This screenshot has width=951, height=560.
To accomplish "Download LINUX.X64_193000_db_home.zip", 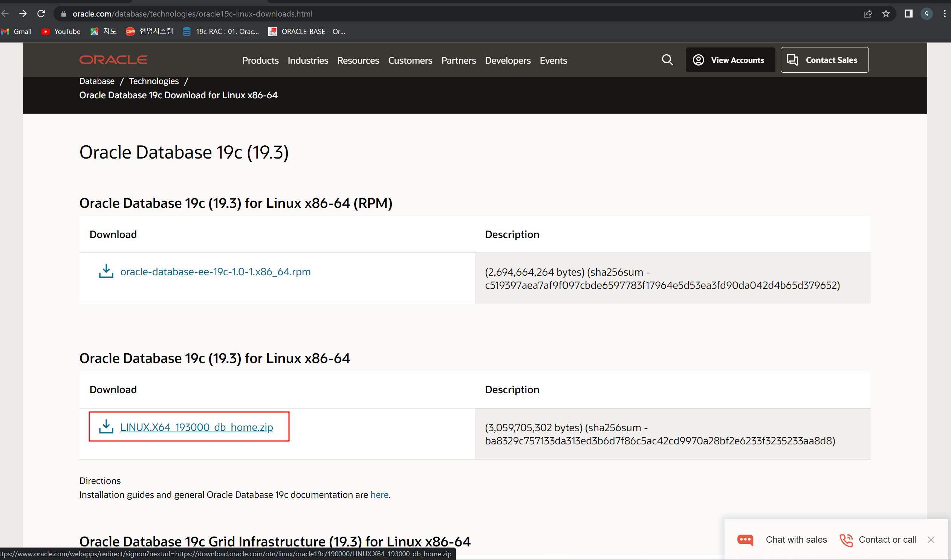I will 196,427.
